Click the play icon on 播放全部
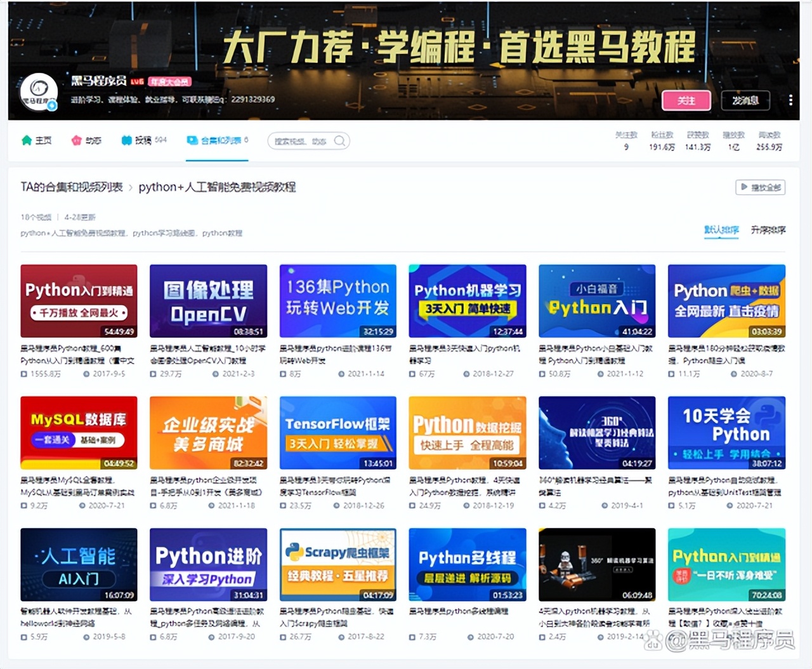Viewport: 812px width, 669px height. (x=745, y=187)
